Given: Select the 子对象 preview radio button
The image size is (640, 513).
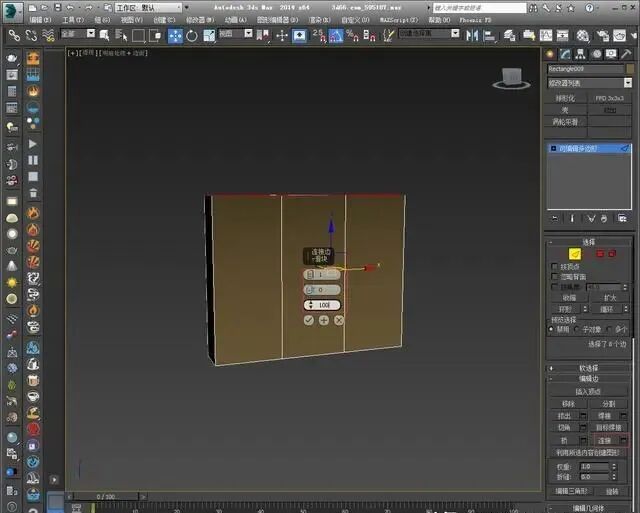Looking at the screenshot, I should (577, 329).
